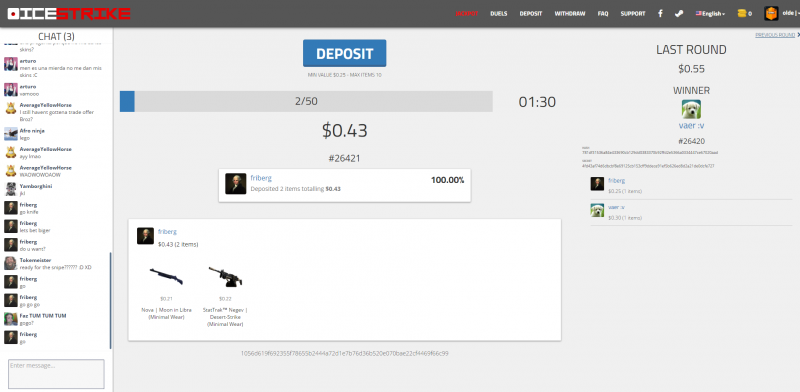Viewport: 800px width, 392px height.
Task: Click Afro ninja's chat avatar
Action: 11,134
